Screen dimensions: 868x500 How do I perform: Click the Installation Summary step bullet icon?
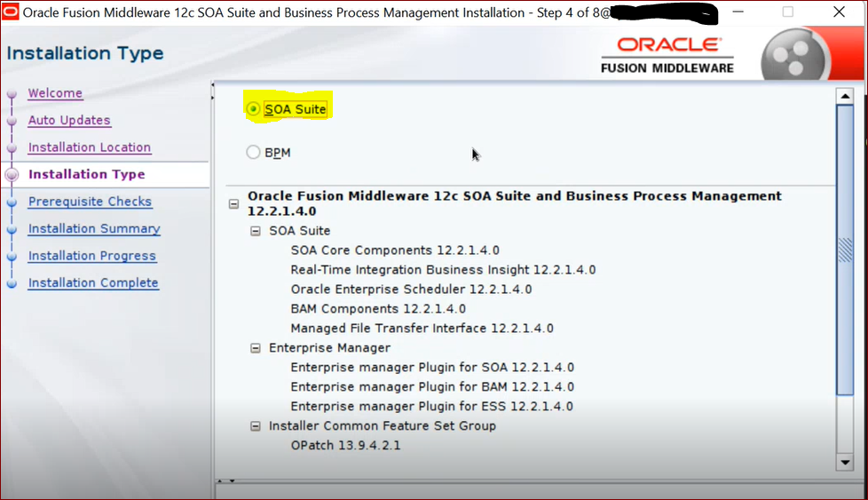pos(12,230)
